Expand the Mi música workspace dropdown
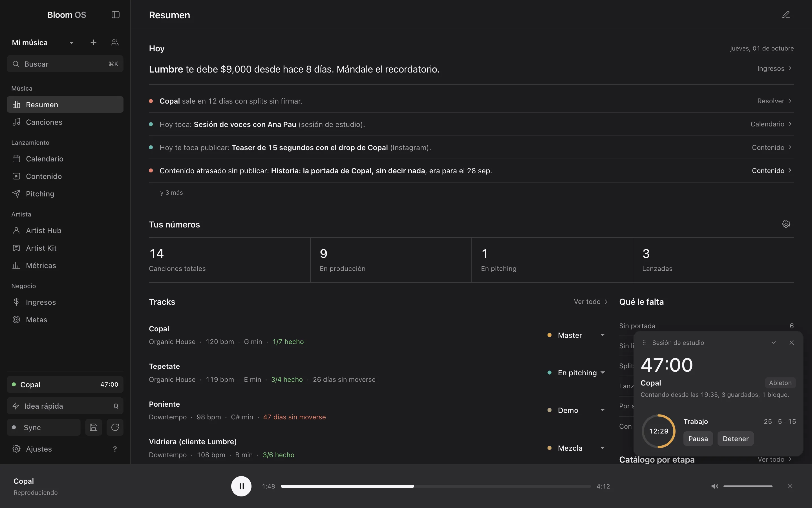812x508 pixels. [x=43, y=43]
